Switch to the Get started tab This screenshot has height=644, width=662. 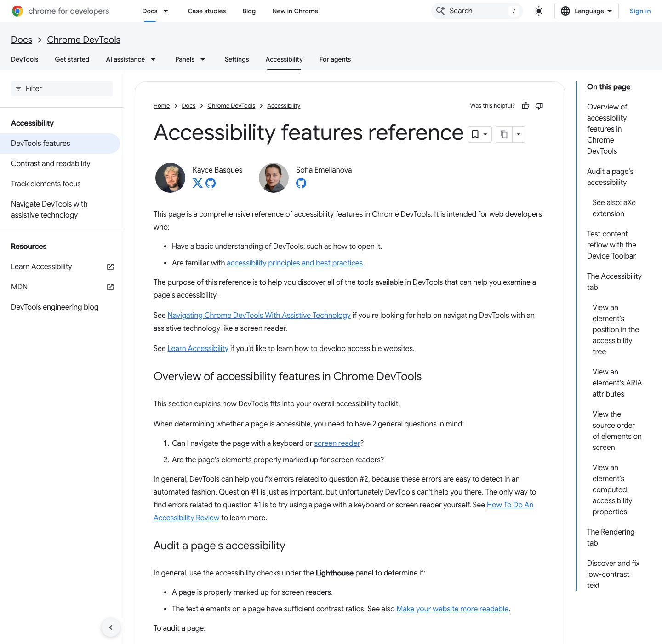pos(72,59)
